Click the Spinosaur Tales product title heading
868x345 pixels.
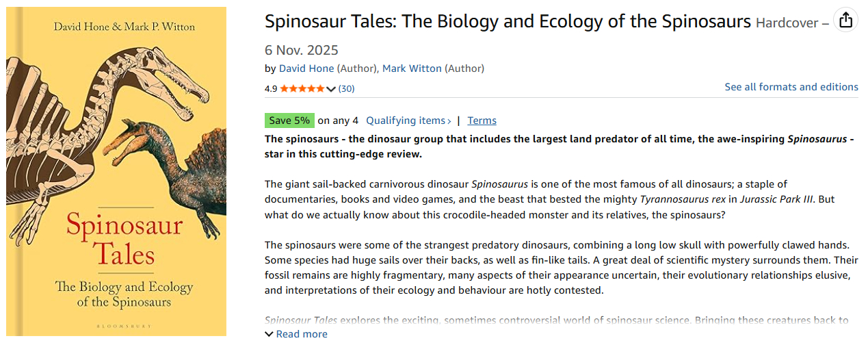[x=508, y=21]
